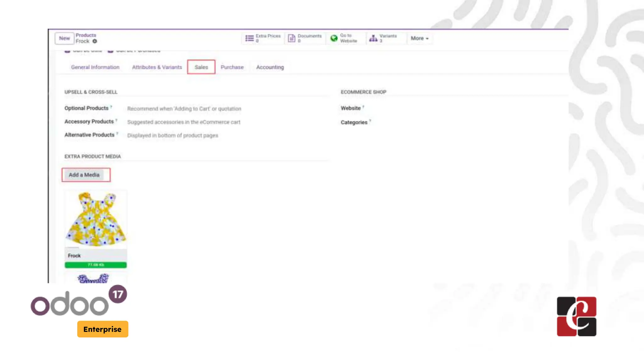Image resolution: width=644 pixels, height=362 pixels.
Task: Open the yellow Frock image thumbnail
Action: (x=96, y=219)
